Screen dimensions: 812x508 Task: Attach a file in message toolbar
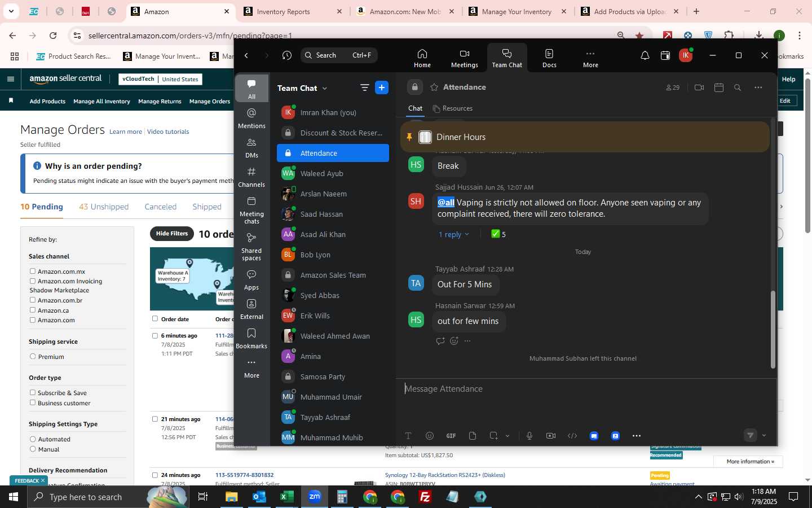(473, 436)
